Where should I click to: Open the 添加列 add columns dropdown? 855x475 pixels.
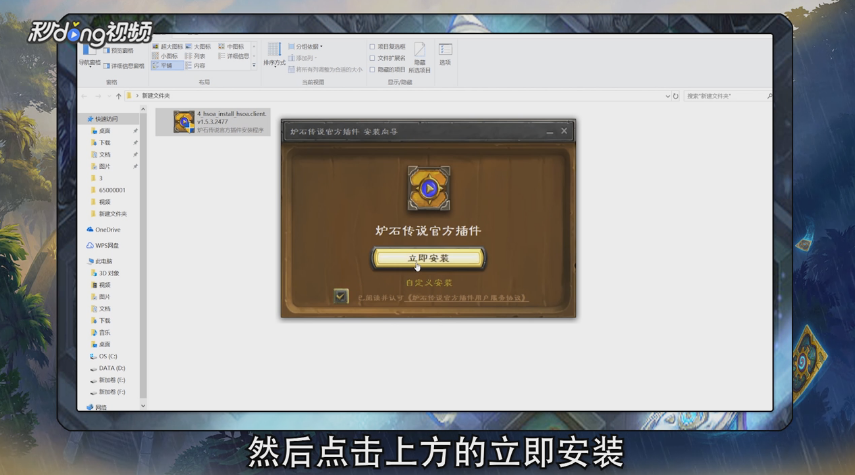(x=303, y=58)
